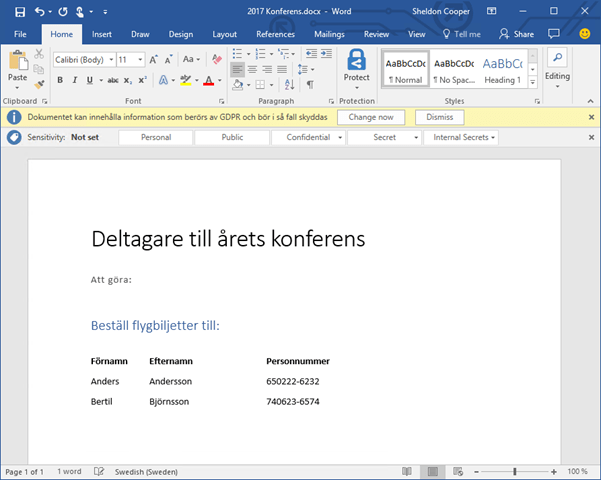
Task: Click the proofing icon in status bar
Action: pos(100,471)
